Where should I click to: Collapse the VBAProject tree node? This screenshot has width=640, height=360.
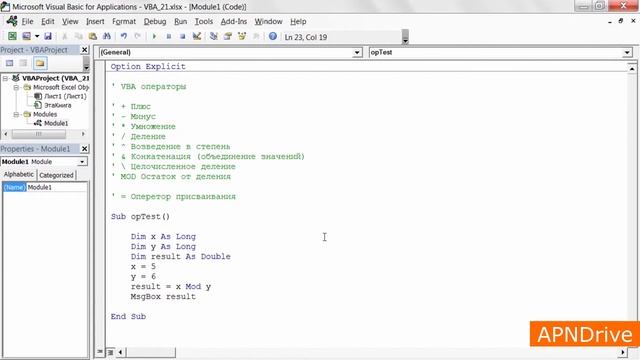[5, 78]
